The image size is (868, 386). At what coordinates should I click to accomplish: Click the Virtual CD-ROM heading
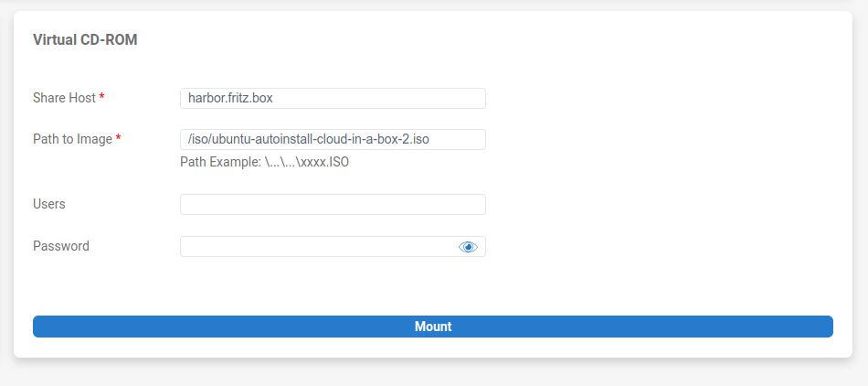(x=85, y=39)
